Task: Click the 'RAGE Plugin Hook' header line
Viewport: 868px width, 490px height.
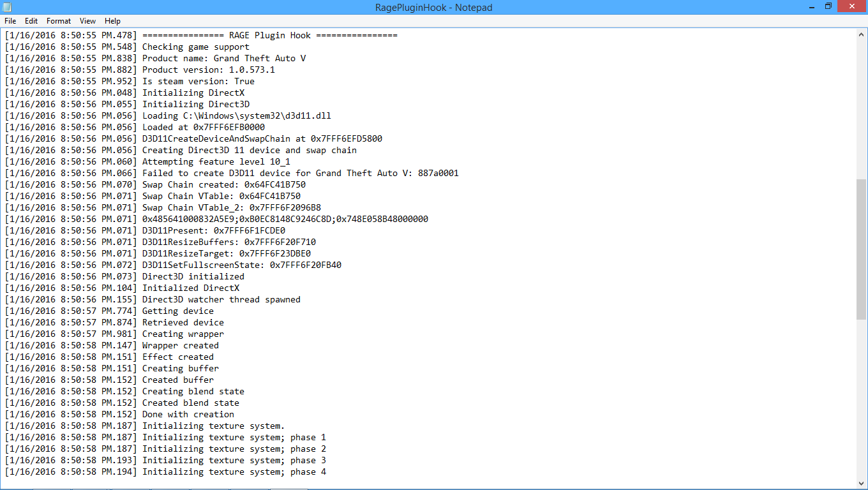Action: coord(201,35)
